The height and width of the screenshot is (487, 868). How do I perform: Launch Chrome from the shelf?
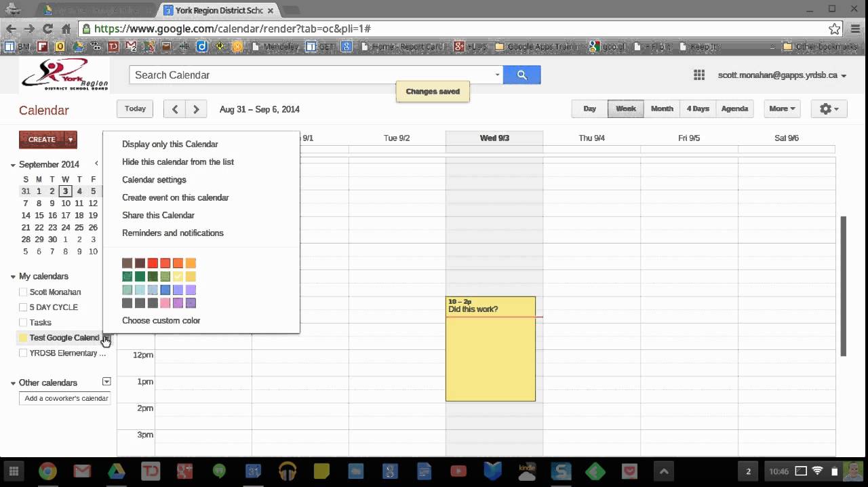[47, 471]
